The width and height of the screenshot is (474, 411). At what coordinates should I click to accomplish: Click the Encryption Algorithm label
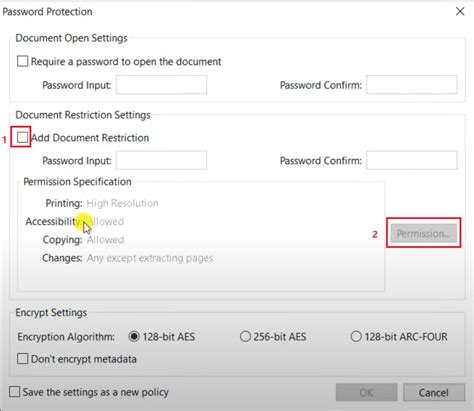(66, 337)
